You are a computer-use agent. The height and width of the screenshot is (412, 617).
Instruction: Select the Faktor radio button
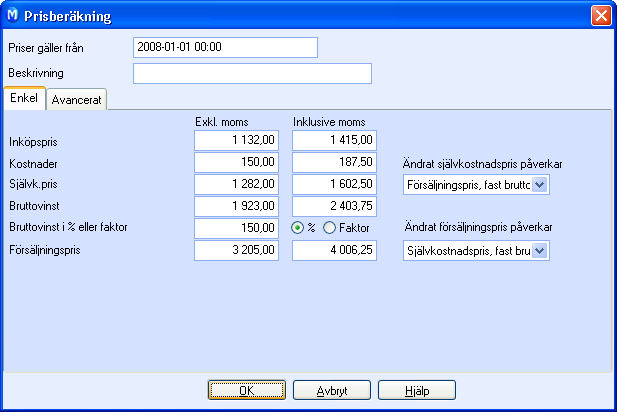[x=329, y=228]
